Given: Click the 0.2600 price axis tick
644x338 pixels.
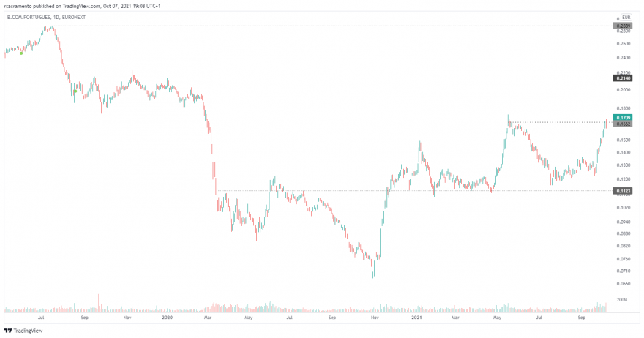Looking at the screenshot, I should pos(623,44).
